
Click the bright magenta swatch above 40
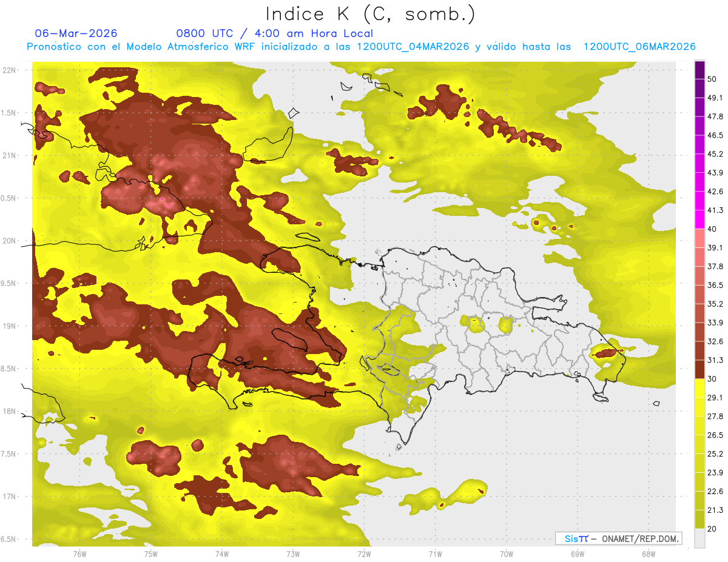point(699,219)
